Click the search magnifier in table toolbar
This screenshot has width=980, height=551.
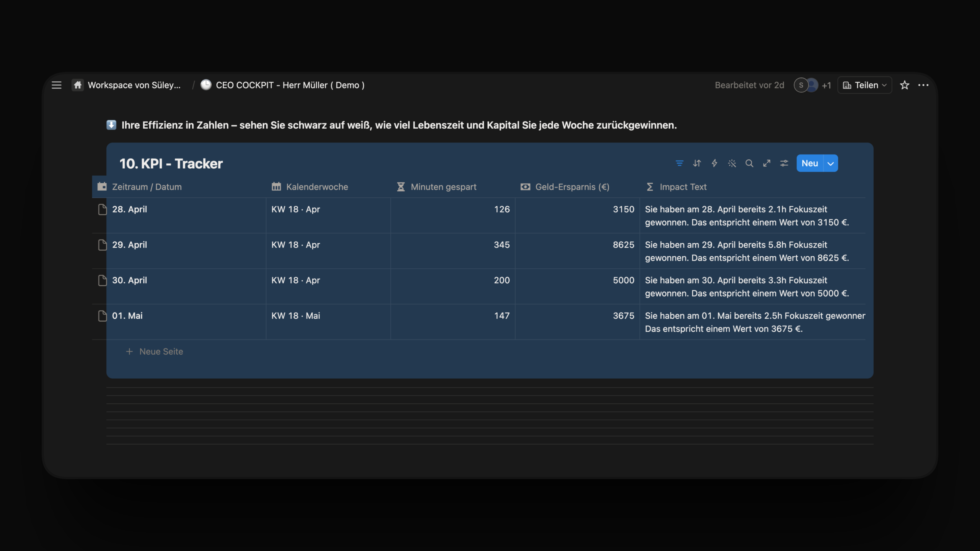click(750, 164)
